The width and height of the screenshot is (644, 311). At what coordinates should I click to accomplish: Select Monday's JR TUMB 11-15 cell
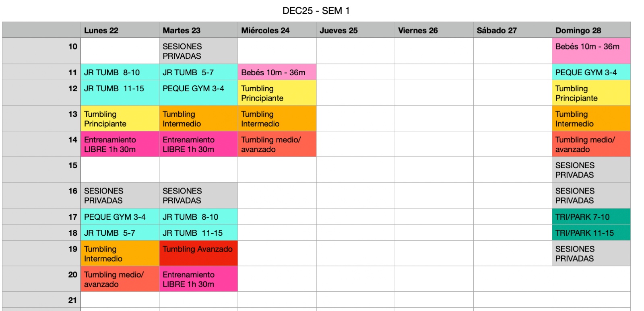coord(120,93)
